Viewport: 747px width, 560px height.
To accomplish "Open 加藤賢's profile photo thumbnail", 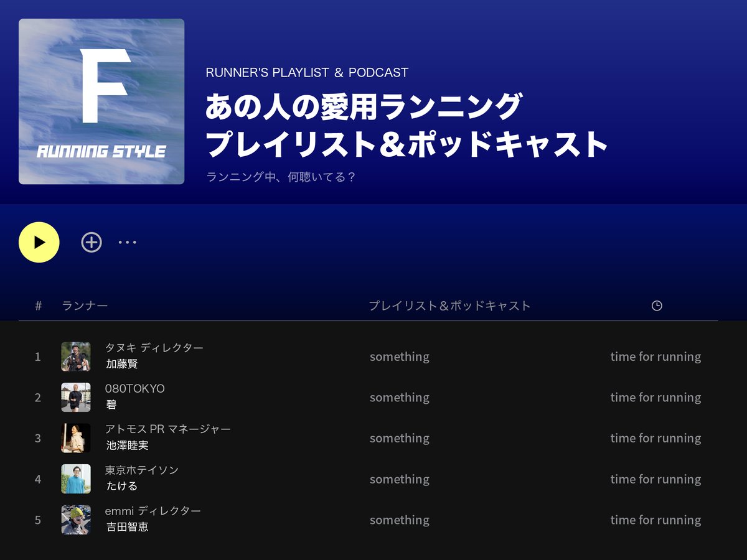I will (75, 356).
